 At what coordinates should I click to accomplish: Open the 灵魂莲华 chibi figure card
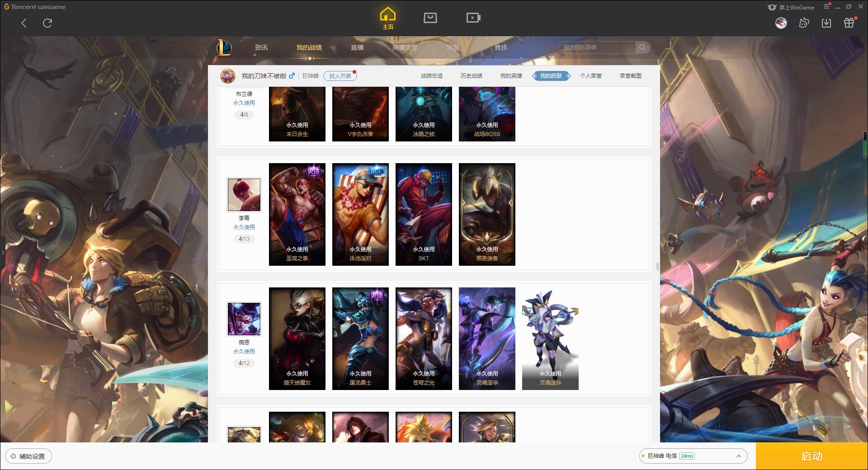coord(550,338)
